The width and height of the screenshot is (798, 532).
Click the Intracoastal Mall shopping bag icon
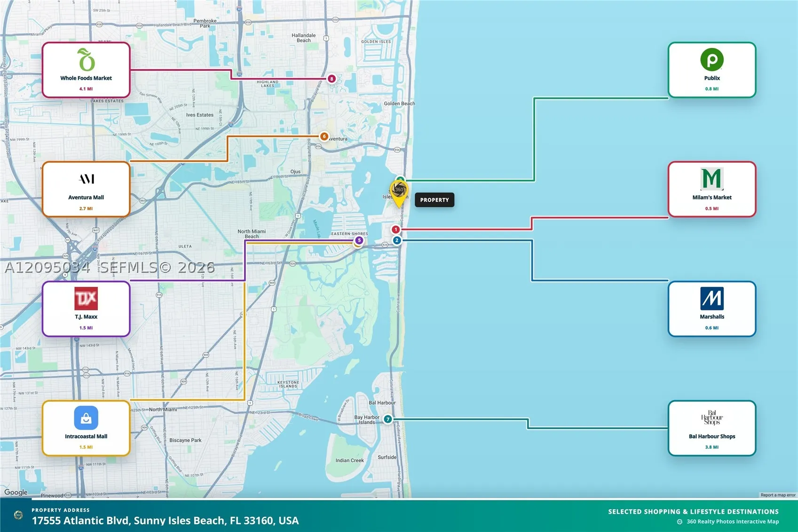pyautogui.click(x=86, y=418)
